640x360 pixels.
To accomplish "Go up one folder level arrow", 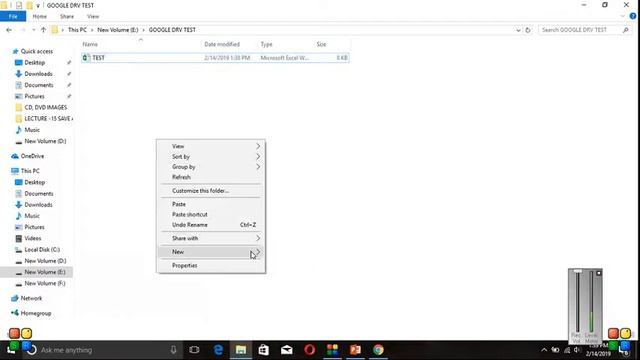I will coord(43,30).
